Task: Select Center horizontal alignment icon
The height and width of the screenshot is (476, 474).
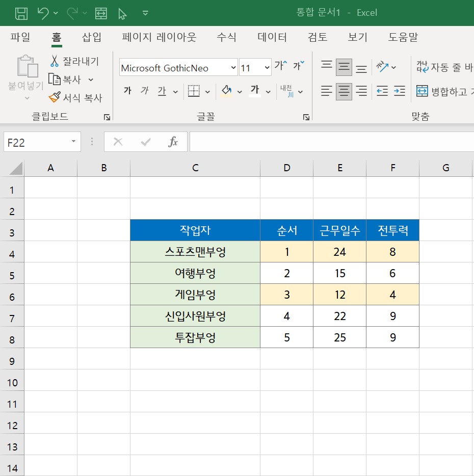Action: [x=344, y=91]
